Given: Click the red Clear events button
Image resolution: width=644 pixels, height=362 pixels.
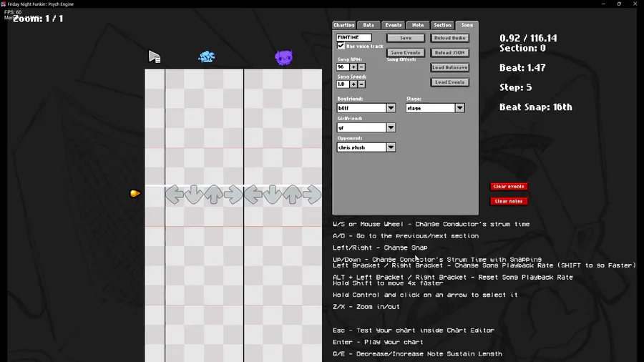Looking at the screenshot, I should [x=509, y=186].
